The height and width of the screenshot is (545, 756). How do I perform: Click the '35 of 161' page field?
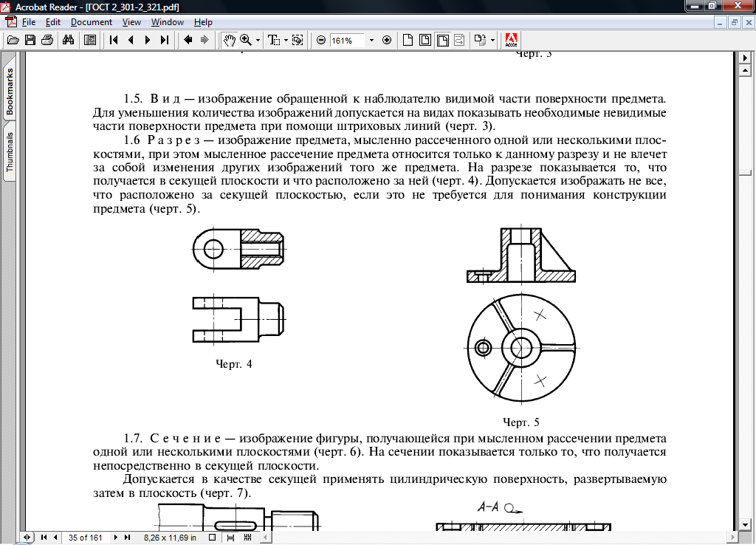pyautogui.click(x=86, y=538)
